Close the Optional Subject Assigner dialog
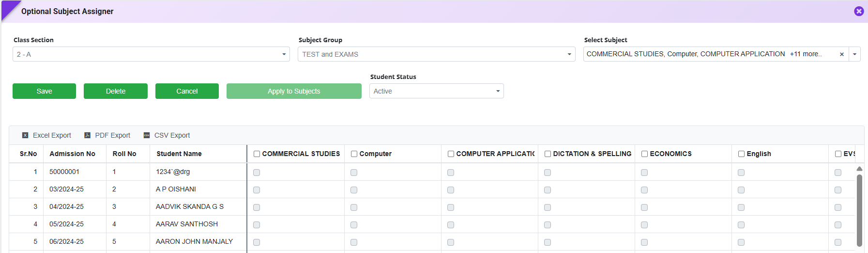 [x=859, y=11]
